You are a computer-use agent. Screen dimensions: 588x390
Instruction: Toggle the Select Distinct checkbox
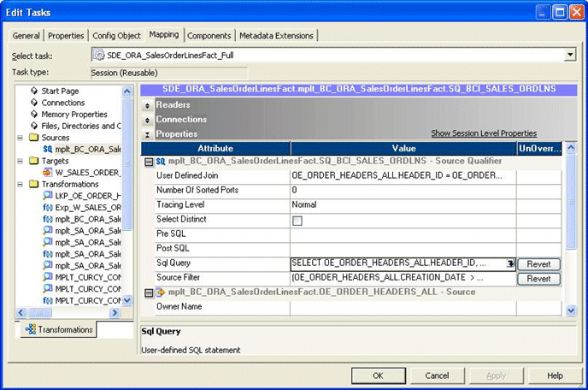pyautogui.click(x=297, y=221)
